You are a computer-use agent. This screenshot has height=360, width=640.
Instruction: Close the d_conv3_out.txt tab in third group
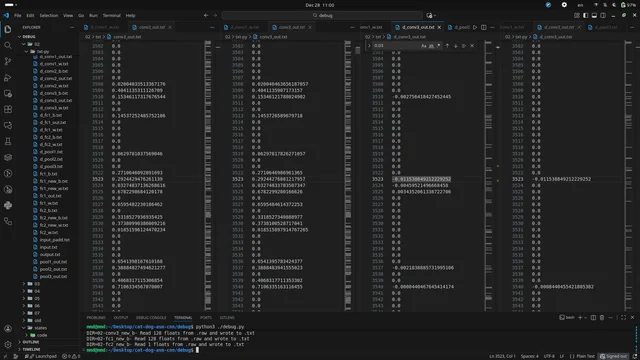pos(439,27)
